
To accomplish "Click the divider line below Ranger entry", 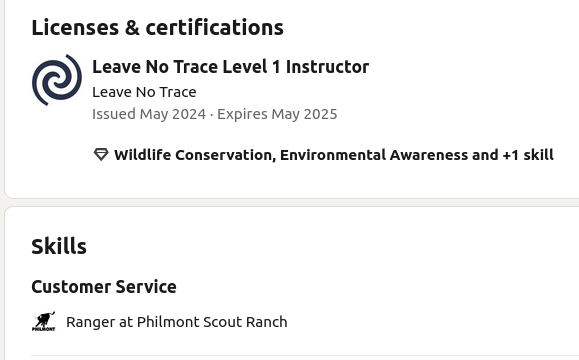I will pyautogui.click(x=305, y=356).
